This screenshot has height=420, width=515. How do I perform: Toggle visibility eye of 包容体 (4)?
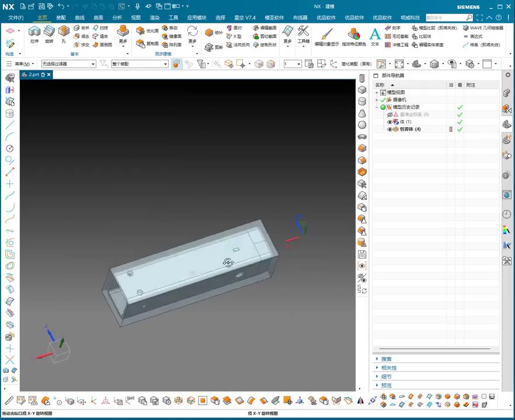point(390,129)
